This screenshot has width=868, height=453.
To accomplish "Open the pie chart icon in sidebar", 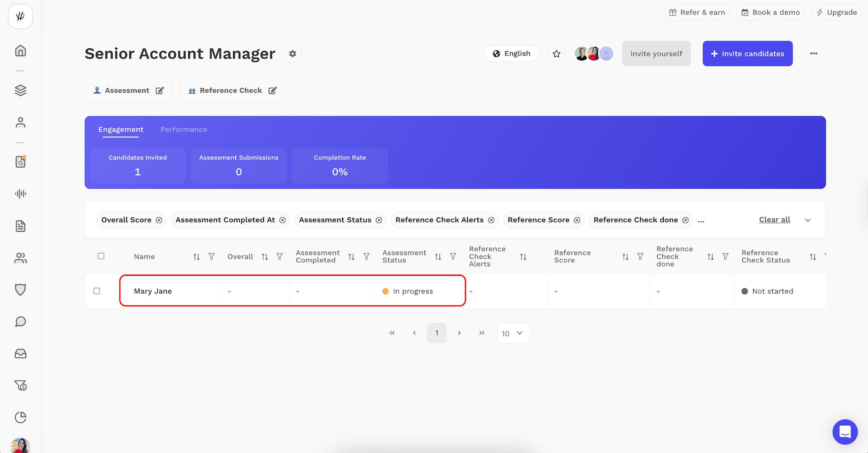I will point(20,417).
